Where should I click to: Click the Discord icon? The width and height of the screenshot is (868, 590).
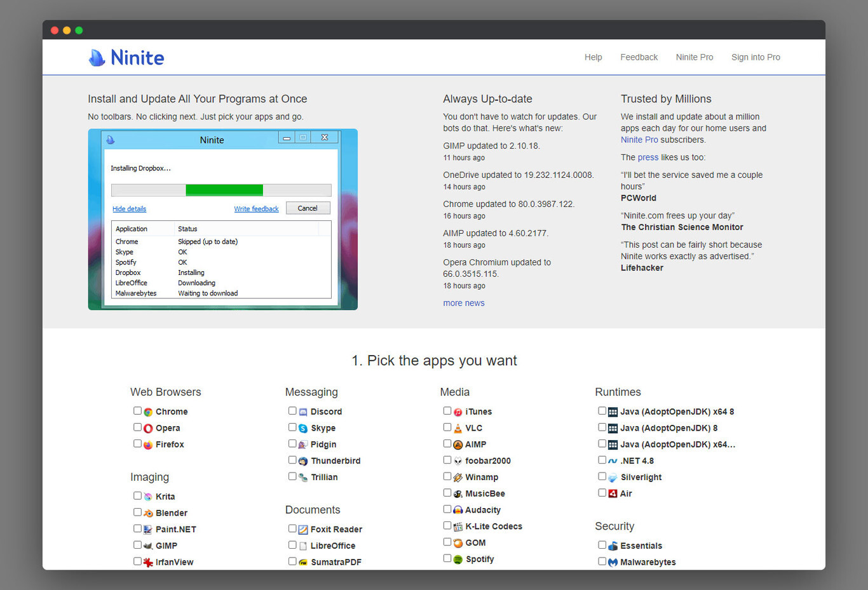(x=302, y=411)
